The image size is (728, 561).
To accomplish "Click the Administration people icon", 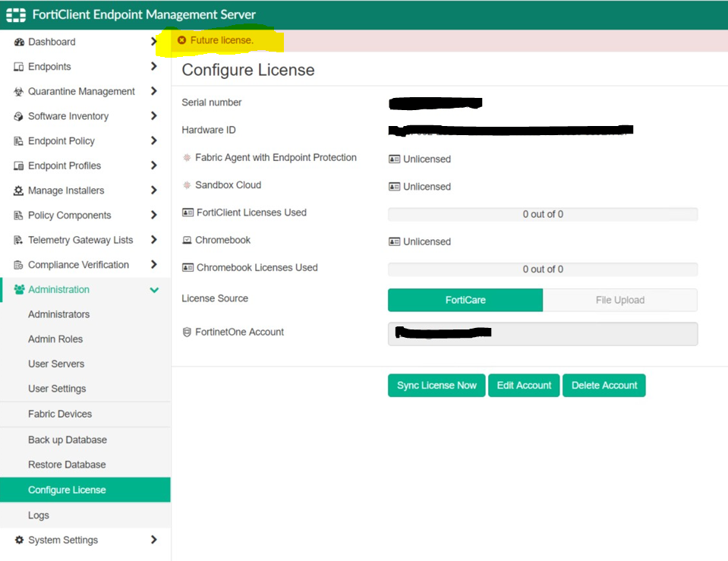I will [x=19, y=289].
